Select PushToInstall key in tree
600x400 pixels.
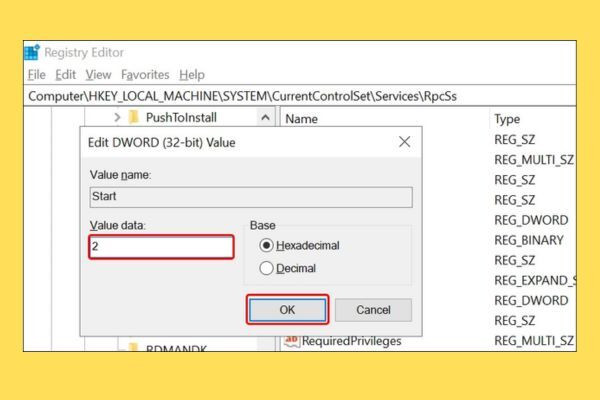(x=181, y=118)
